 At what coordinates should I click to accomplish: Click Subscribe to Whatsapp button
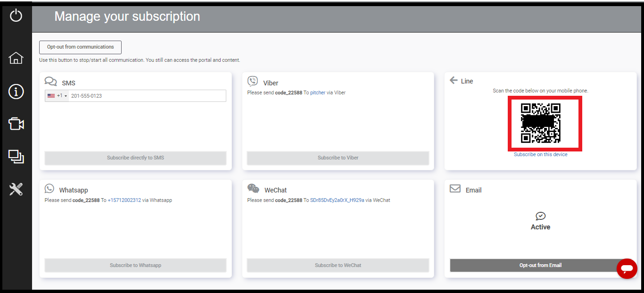pos(135,265)
